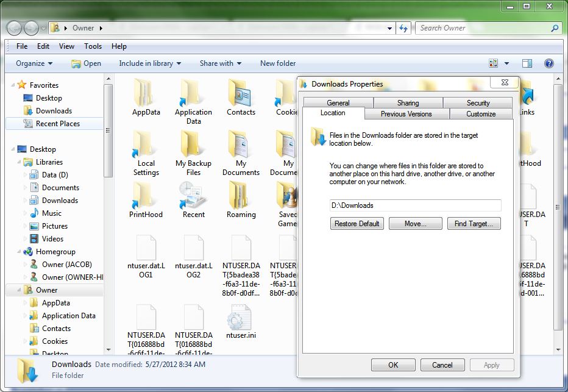The image size is (568, 392).
Task: Toggle the preview pane icon
Action: (x=527, y=63)
